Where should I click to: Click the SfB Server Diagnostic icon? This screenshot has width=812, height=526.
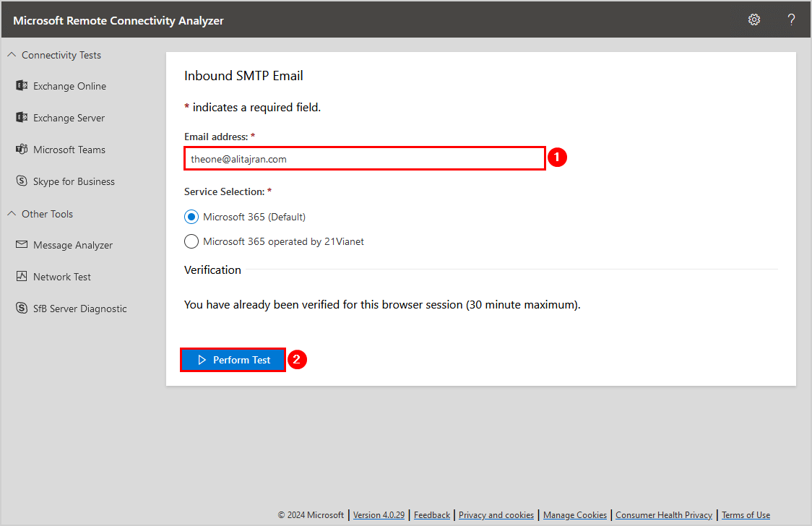21,308
